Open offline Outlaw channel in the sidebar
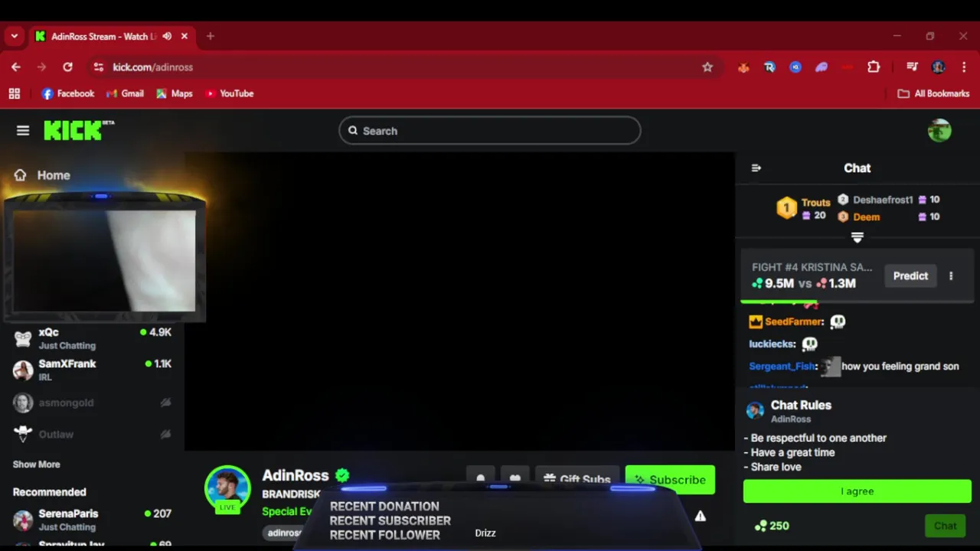This screenshot has height=551, width=980. coord(92,434)
